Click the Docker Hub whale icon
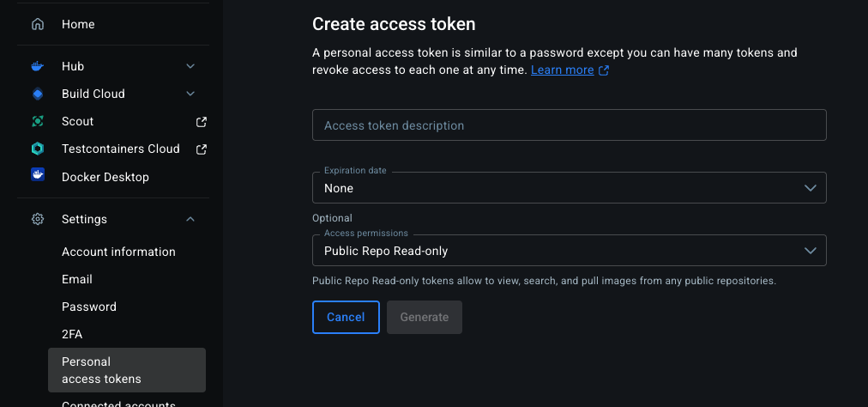868x407 pixels. point(37,66)
